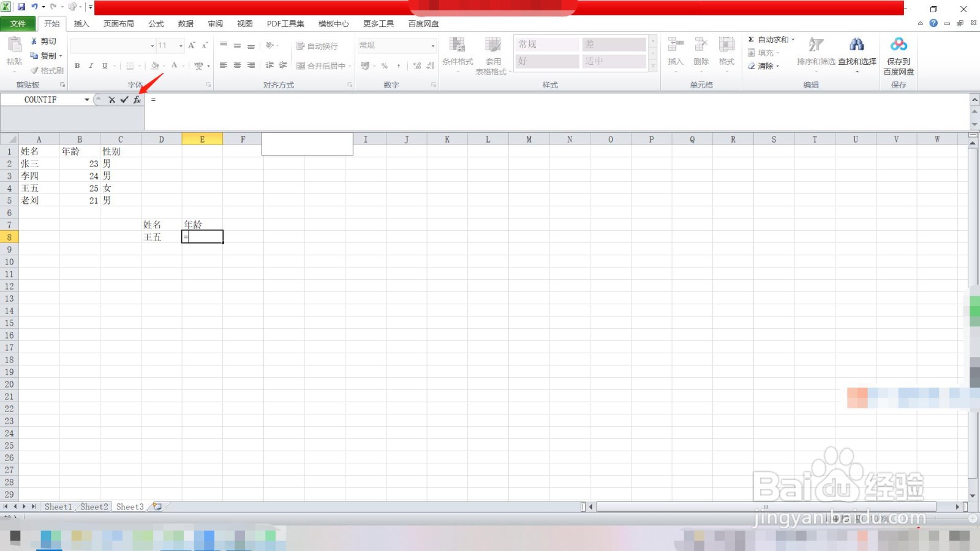Switch to the 公式 tab

pyautogui.click(x=156, y=23)
